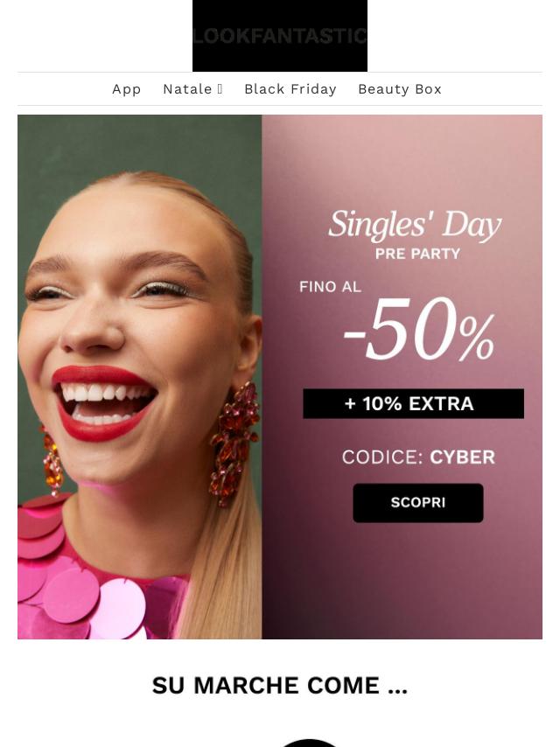Click the LOOKFANTASTIC logo banner
The width and height of the screenshot is (560, 747).
[x=280, y=36]
